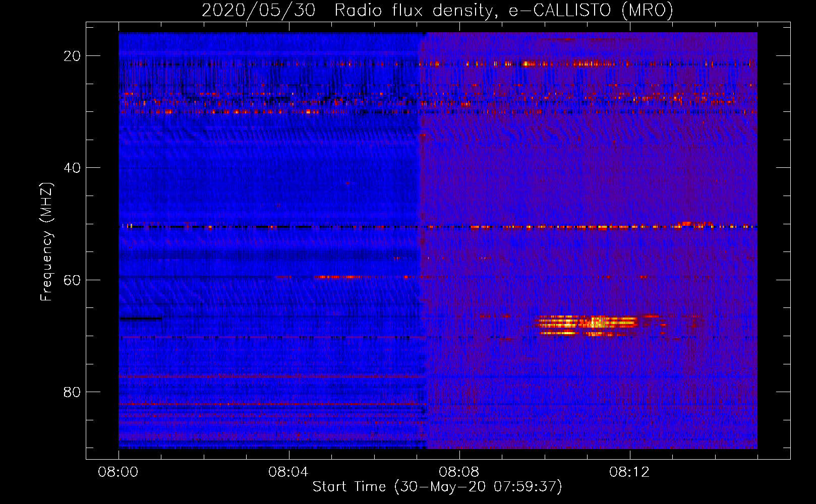The width and height of the screenshot is (816, 504).
Task: Click the 'Frequency (MHZ)' axis label
Action: [x=46, y=242]
